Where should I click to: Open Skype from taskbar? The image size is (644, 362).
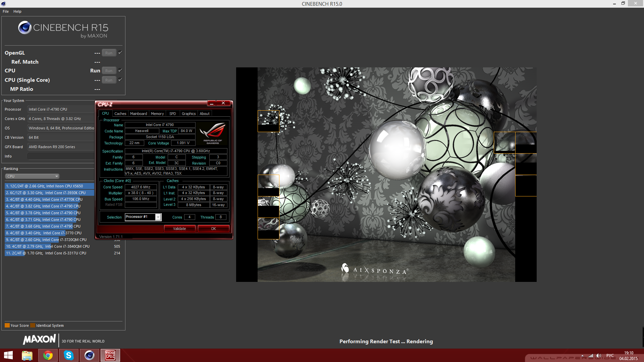pyautogui.click(x=69, y=355)
